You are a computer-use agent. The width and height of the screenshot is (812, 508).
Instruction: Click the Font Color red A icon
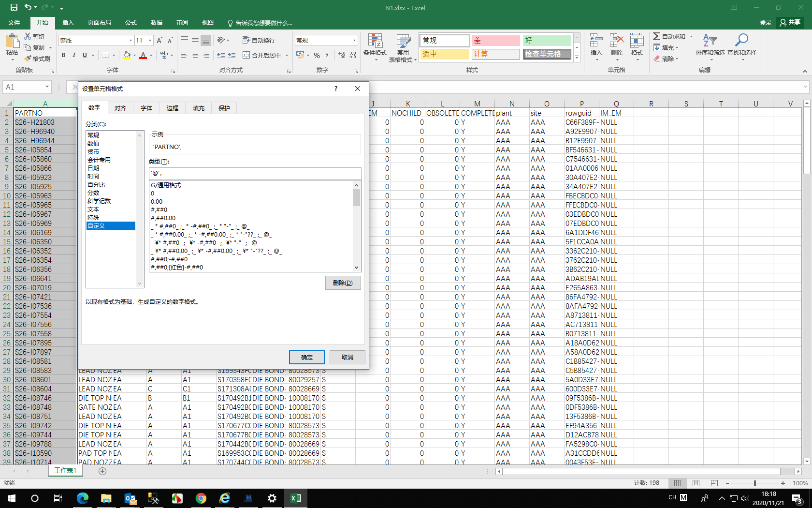(x=143, y=55)
